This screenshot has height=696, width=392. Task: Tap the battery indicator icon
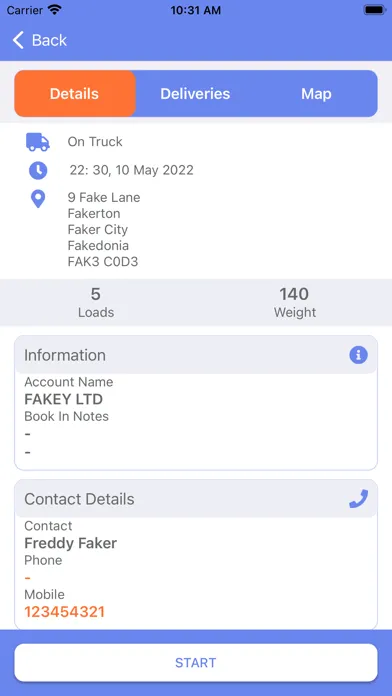click(x=375, y=10)
